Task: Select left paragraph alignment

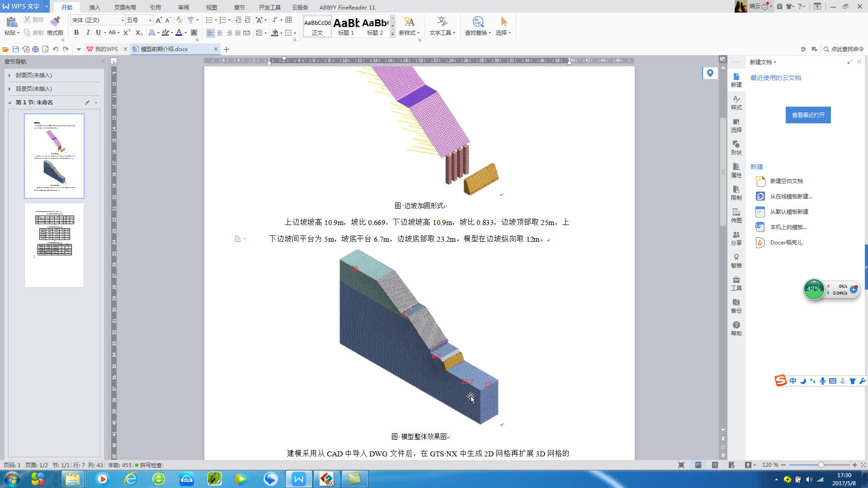Action: [x=210, y=33]
